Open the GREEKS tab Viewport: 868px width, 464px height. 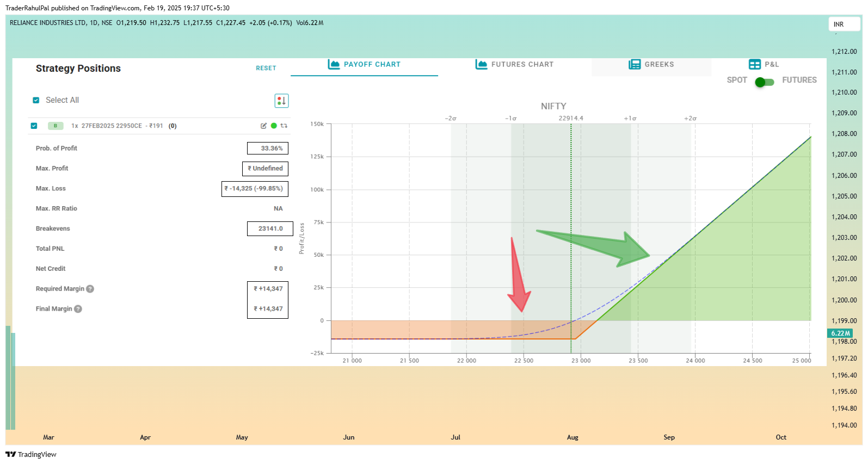(651, 65)
